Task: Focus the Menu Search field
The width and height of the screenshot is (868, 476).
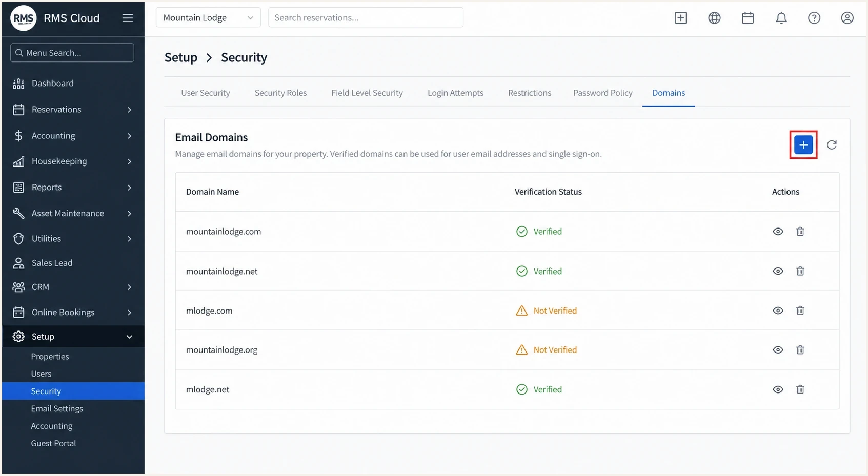Action: (72, 53)
